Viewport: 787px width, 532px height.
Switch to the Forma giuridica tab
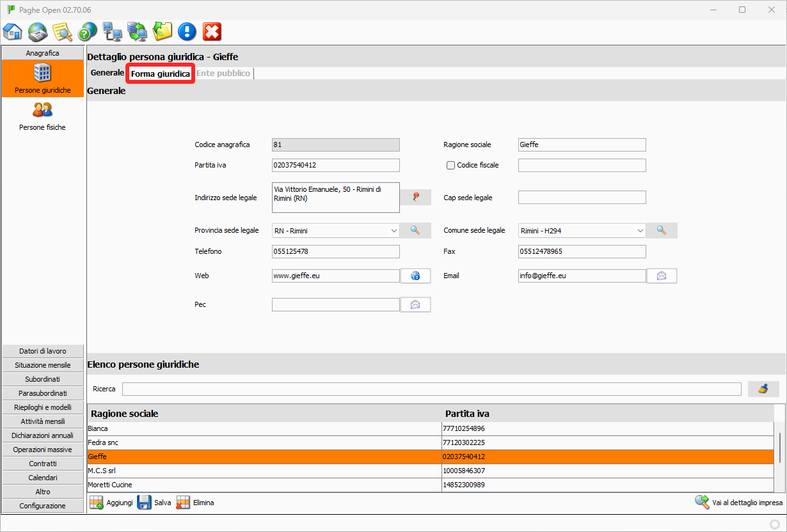pos(160,74)
